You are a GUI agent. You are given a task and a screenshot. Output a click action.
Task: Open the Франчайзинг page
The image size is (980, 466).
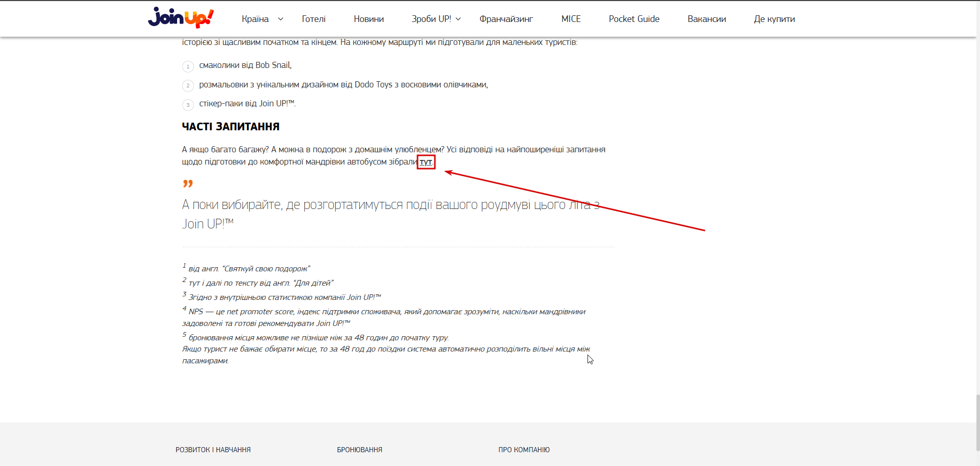[x=506, y=19]
